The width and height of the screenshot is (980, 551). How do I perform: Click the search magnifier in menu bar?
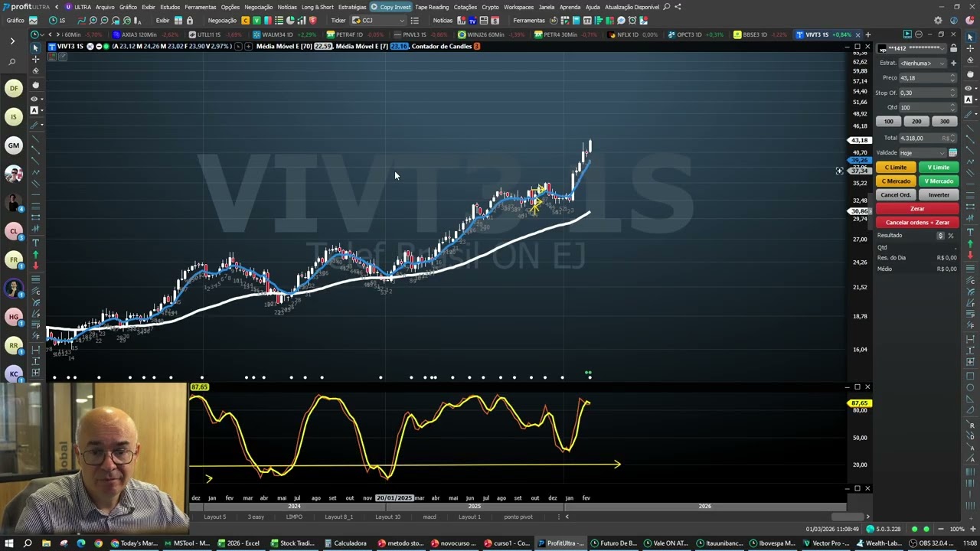(x=666, y=7)
